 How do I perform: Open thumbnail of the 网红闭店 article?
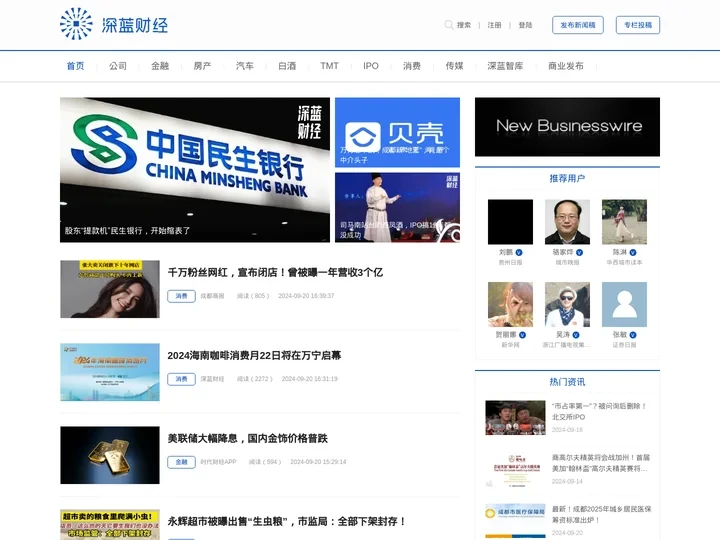click(110, 289)
